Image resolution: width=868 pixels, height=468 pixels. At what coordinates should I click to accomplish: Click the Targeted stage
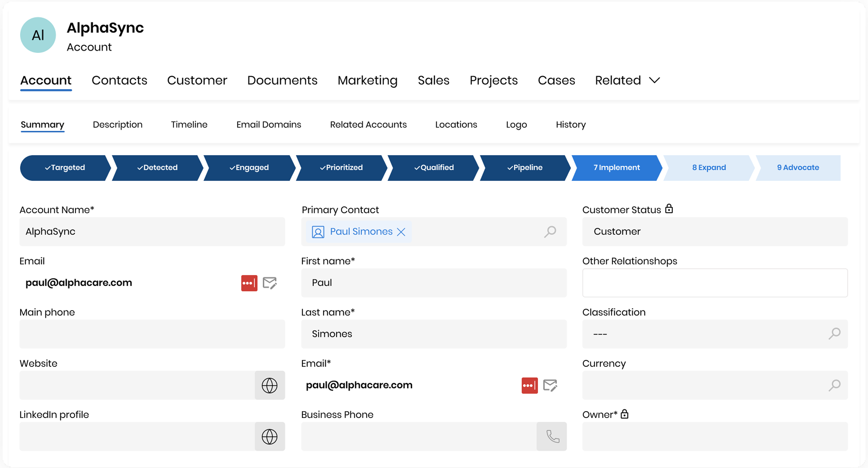(x=65, y=168)
